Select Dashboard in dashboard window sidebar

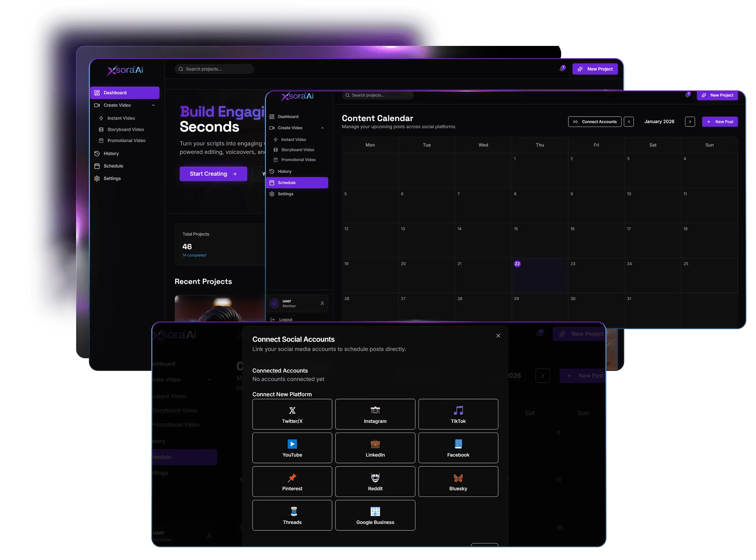(x=125, y=92)
